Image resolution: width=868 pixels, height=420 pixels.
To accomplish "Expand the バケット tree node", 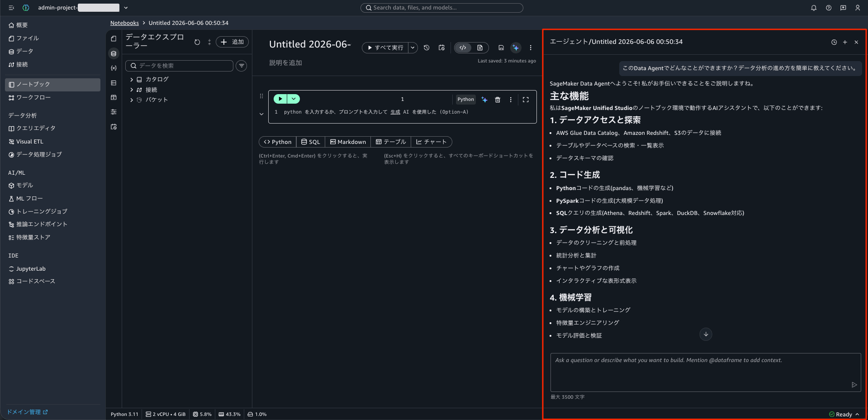I will [132, 100].
